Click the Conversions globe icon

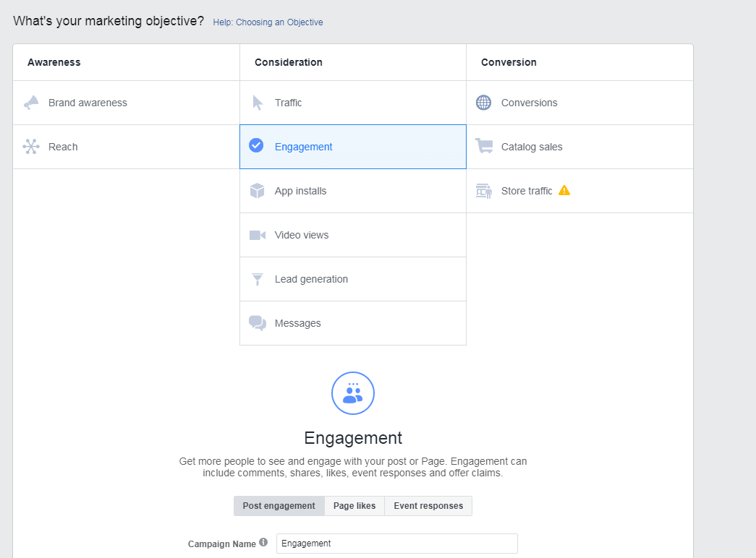coord(483,102)
